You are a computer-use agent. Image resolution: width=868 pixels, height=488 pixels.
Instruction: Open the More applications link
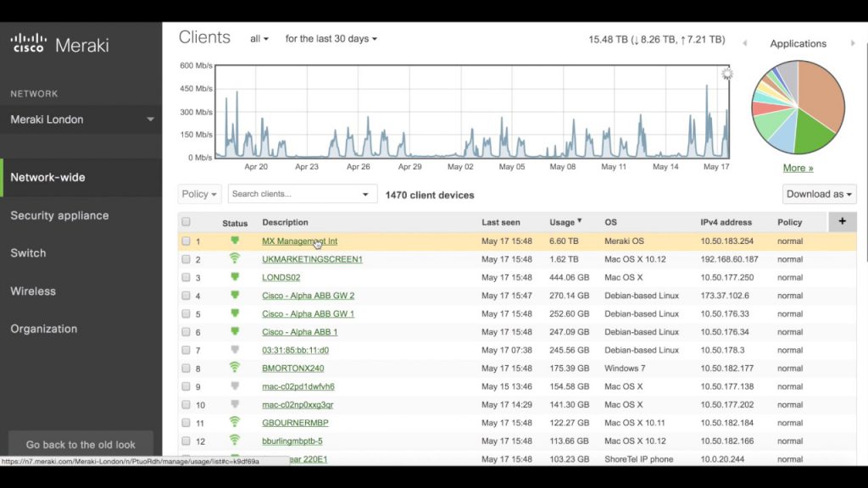pyautogui.click(x=798, y=169)
